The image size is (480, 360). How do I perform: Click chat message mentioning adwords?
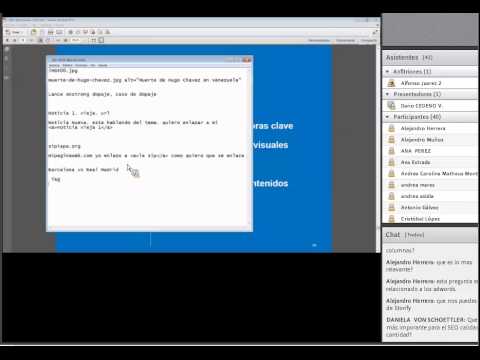[432, 285]
